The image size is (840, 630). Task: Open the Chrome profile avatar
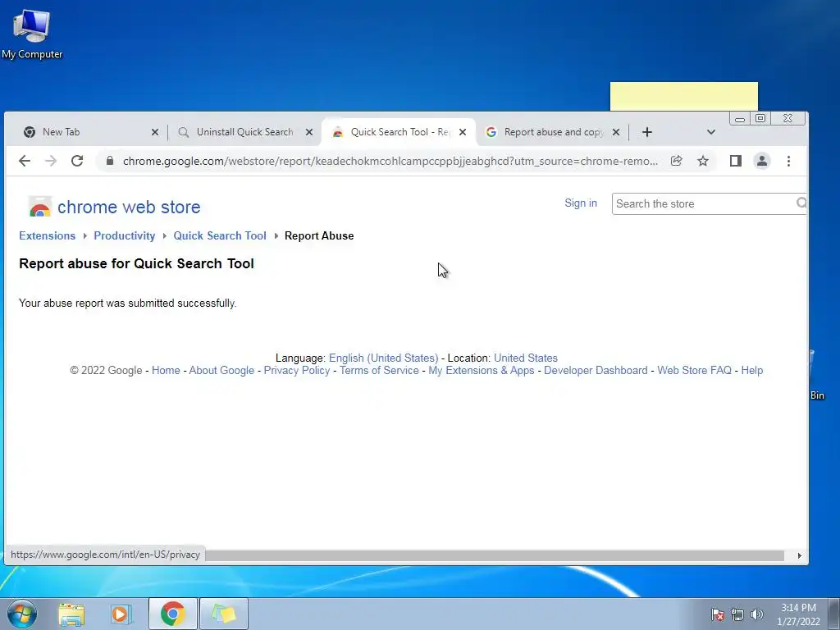point(762,161)
